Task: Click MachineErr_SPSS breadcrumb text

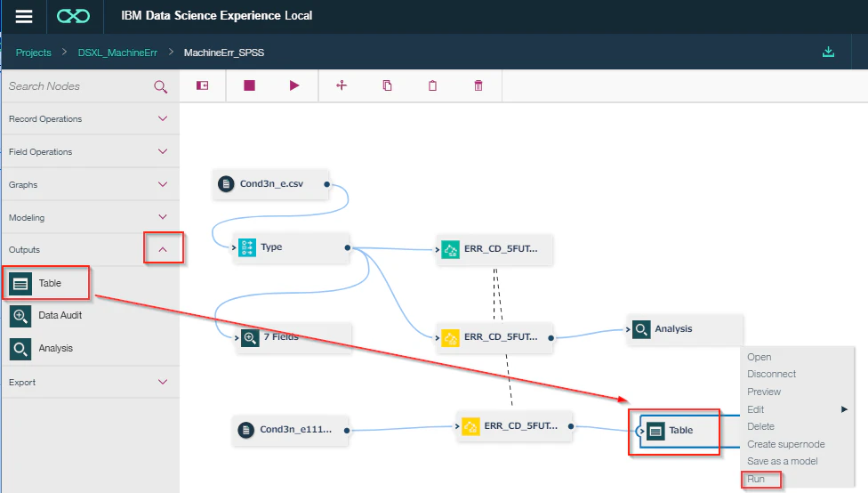Action: [x=223, y=53]
